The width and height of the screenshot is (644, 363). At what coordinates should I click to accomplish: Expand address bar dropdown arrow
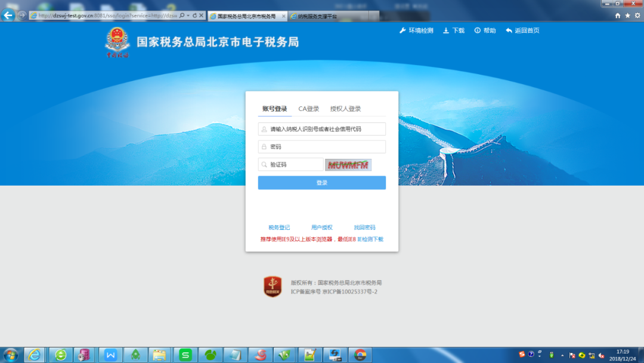coord(188,15)
